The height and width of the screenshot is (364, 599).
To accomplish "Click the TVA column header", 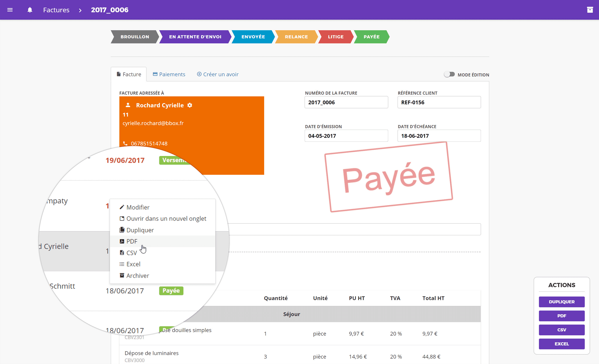I will coord(395,298).
